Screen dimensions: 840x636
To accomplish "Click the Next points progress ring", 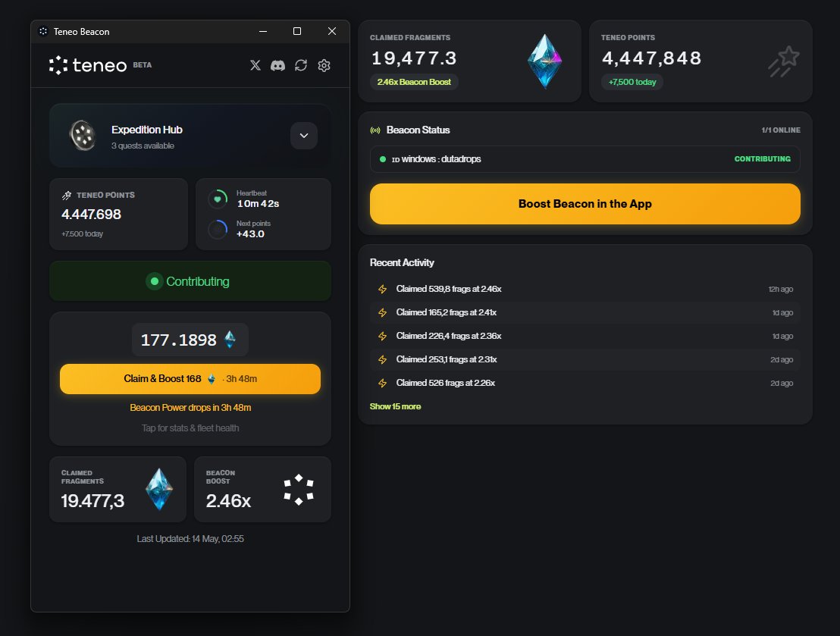I will (x=218, y=230).
